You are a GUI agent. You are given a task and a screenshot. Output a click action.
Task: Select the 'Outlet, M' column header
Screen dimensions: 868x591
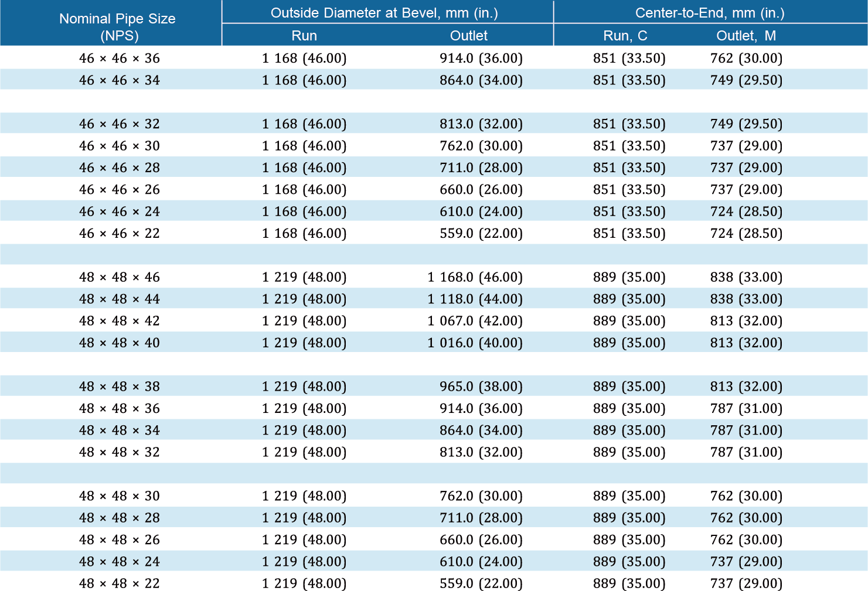click(x=746, y=36)
